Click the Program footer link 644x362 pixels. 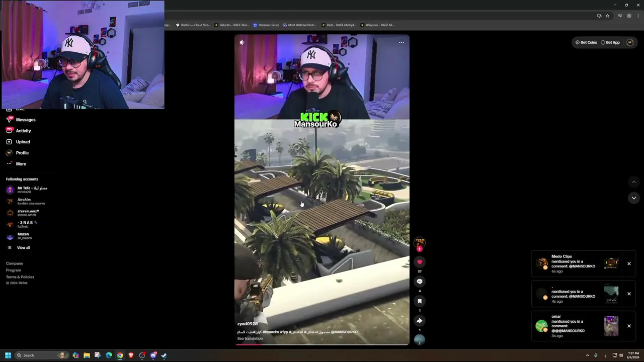coord(14,270)
